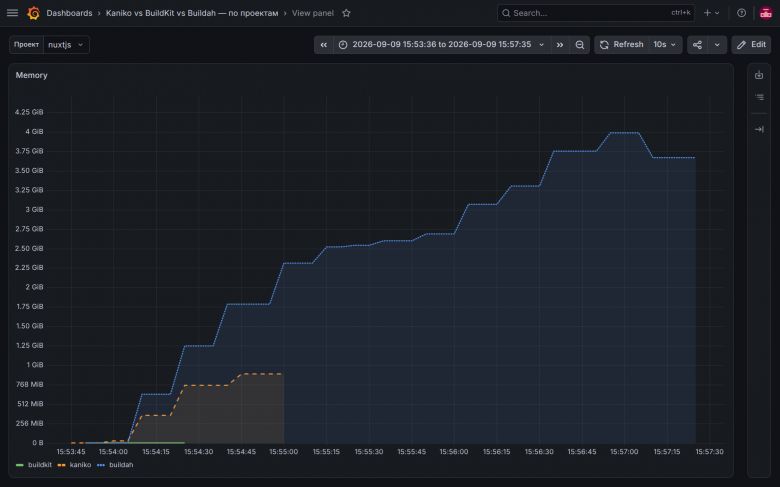Click the pencil icon on Edit button
Viewport: 780px width, 487px height.
tap(741, 45)
